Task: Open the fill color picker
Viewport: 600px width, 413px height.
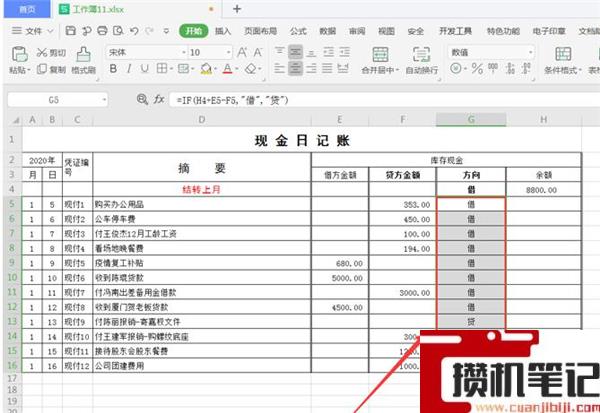Action: pyautogui.click(x=206, y=69)
